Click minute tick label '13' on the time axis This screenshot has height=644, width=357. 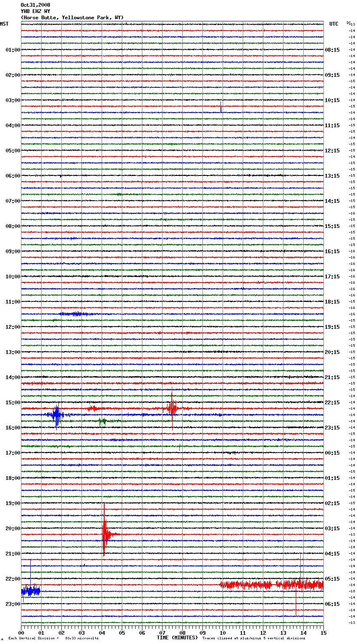(283, 633)
